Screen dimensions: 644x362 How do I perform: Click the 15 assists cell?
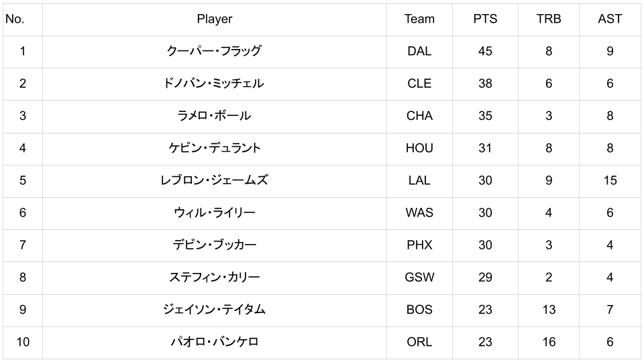point(609,180)
